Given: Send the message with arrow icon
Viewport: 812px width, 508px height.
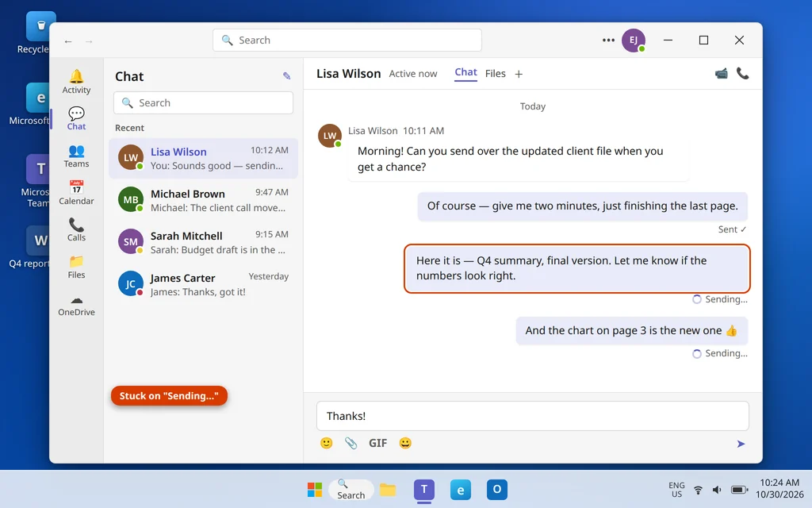Looking at the screenshot, I should (741, 444).
